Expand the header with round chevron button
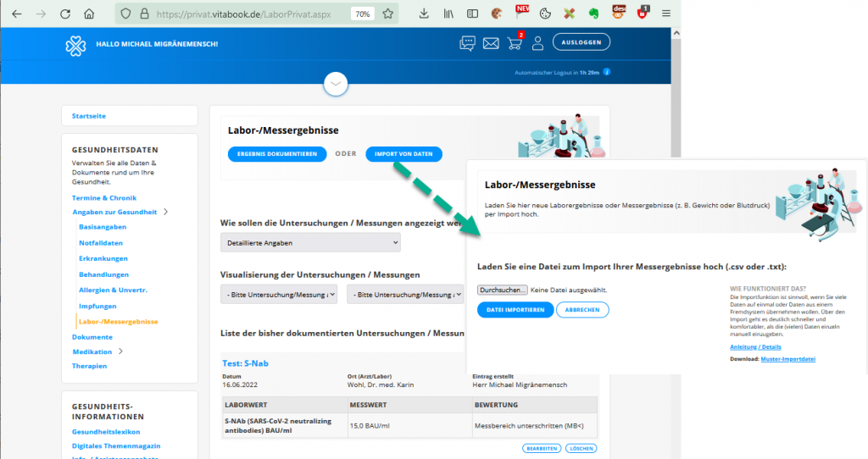 336,84
